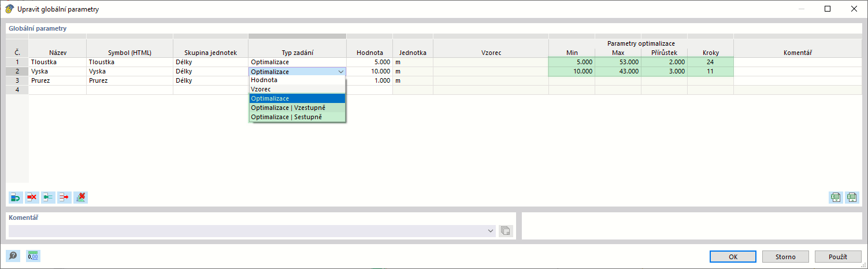Image resolution: width=868 pixels, height=269 pixels.
Task: Maximize the Upravit globální parametry window
Action: point(828,9)
